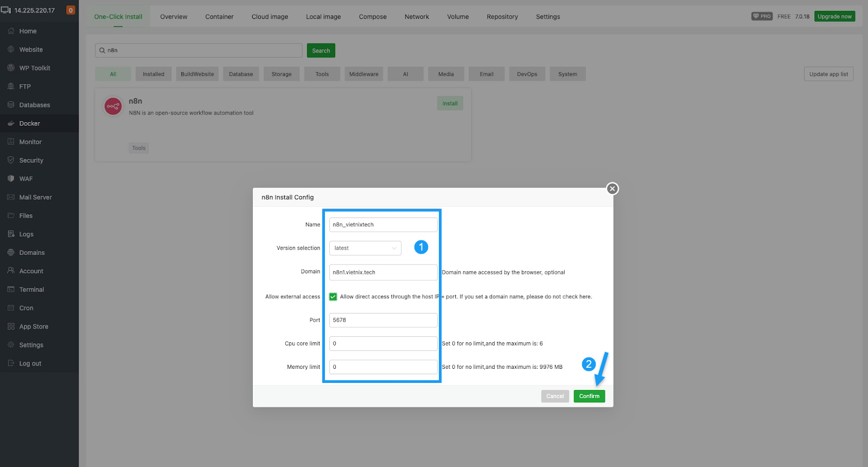868x467 pixels.
Task: Click the app search field with n8n
Action: point(199,50)
